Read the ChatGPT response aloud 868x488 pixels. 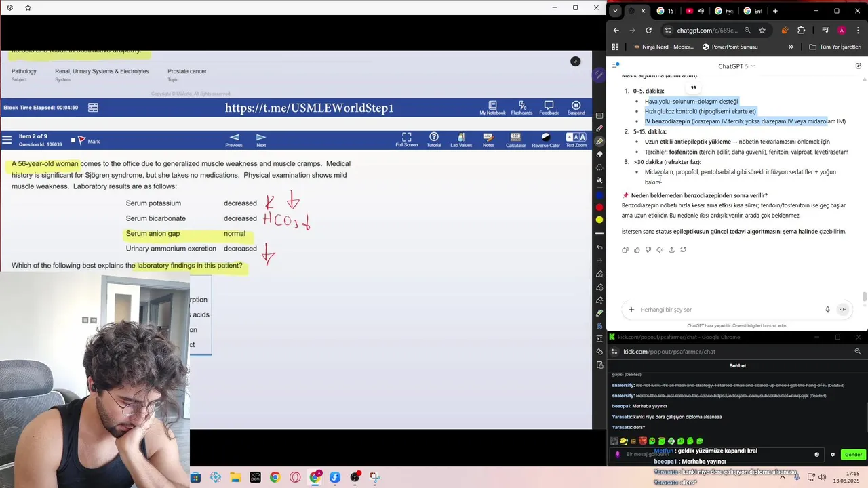click(x=660, y=250)
